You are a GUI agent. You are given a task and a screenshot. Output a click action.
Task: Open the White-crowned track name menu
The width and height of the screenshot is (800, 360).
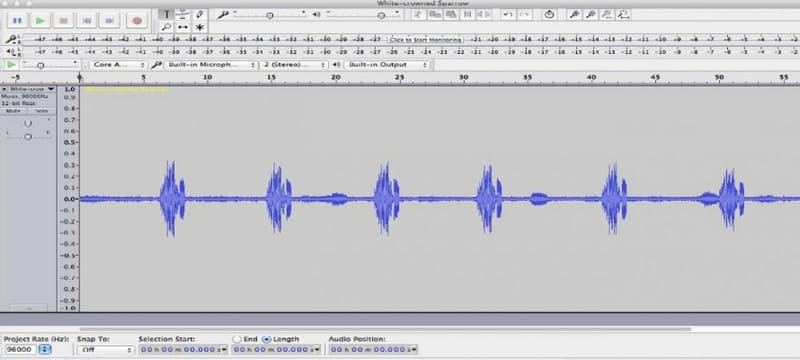[31, 89]
